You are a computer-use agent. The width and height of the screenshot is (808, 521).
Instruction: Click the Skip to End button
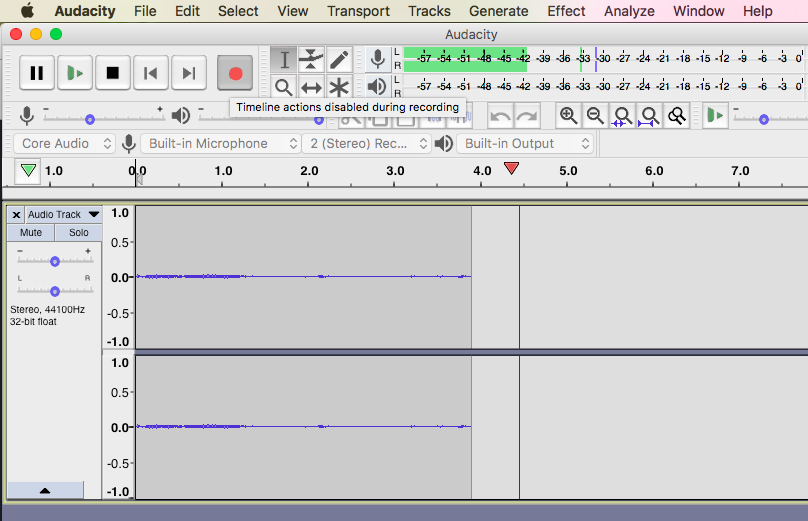(188, 73)
